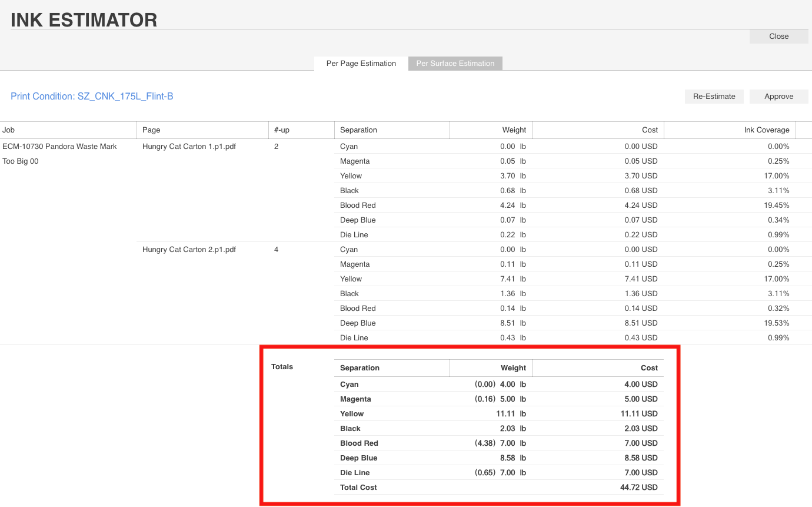Click the 8.51 USD cost cell
This screenshot has width=812, height=507.
[641, 323]
